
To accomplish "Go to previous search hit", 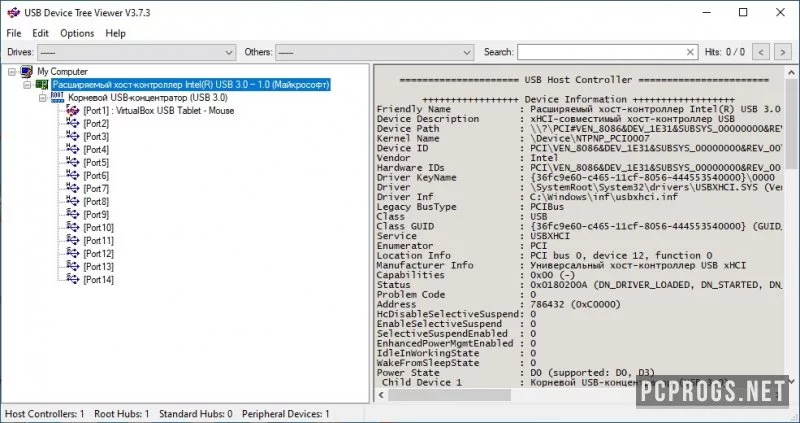I will (x=761, y=52).
